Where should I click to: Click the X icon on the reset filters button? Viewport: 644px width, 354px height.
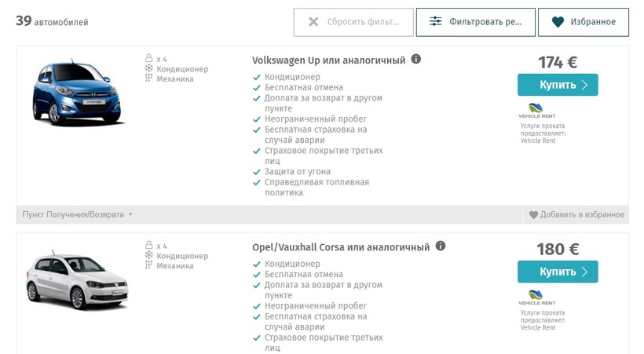point(313,22)
